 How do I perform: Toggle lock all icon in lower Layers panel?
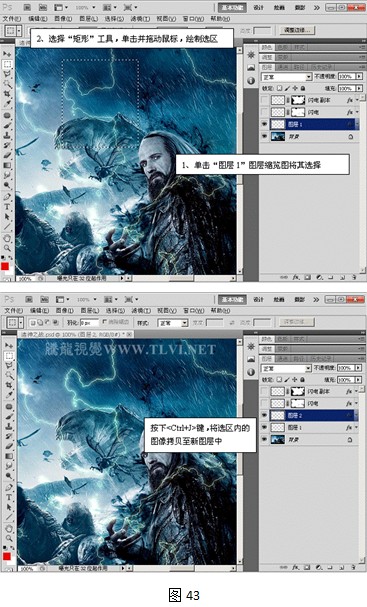(x=303, y=380)
